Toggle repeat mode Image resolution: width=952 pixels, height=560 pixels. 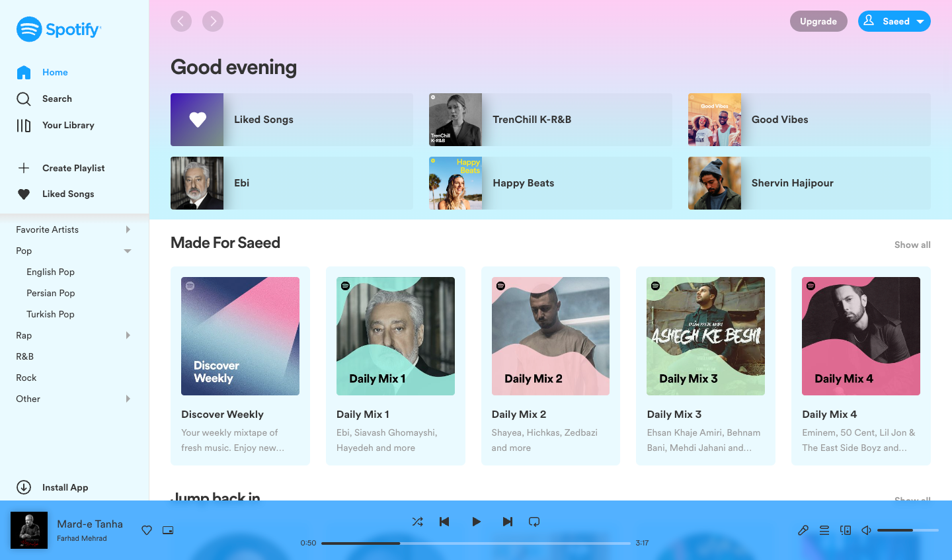tap(534, 522)
